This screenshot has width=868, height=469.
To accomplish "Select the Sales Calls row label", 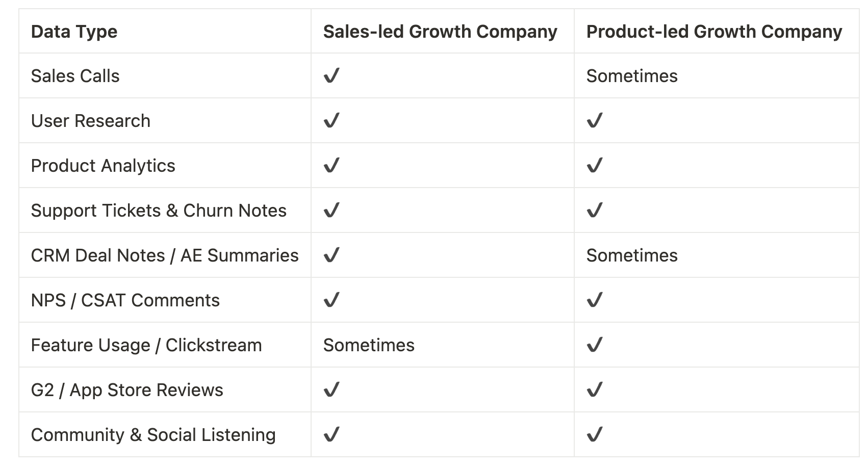I will click(75, 76).
